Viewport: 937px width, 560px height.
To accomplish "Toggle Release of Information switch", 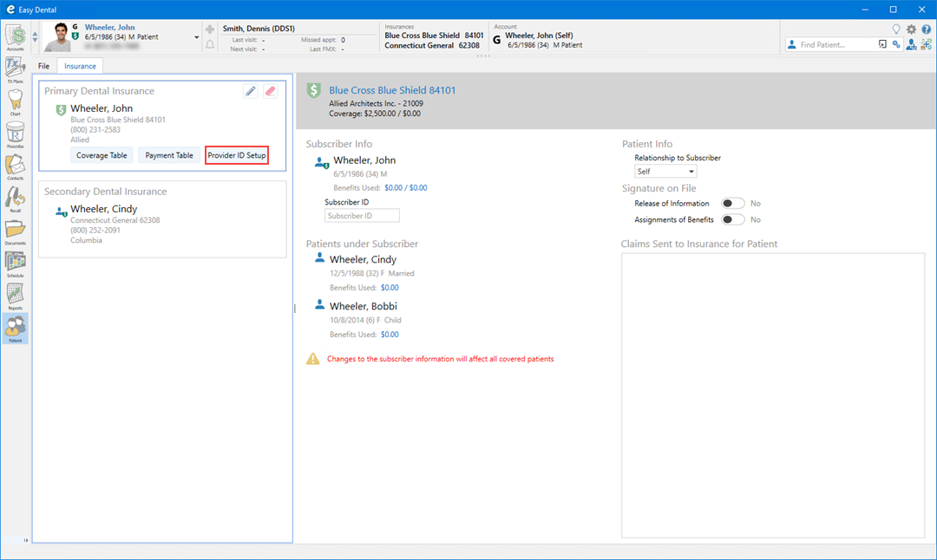I will [x=733, y=204].
